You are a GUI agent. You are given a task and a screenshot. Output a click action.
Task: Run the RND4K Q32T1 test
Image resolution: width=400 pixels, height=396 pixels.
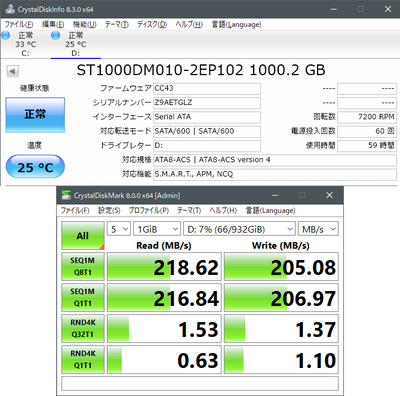click(83, 328)
